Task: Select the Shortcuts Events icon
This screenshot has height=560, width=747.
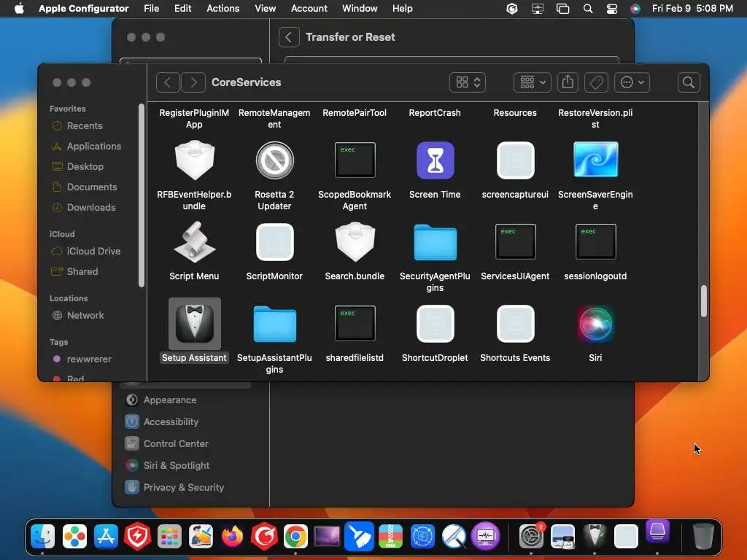Action: click(x=516, y=324)
